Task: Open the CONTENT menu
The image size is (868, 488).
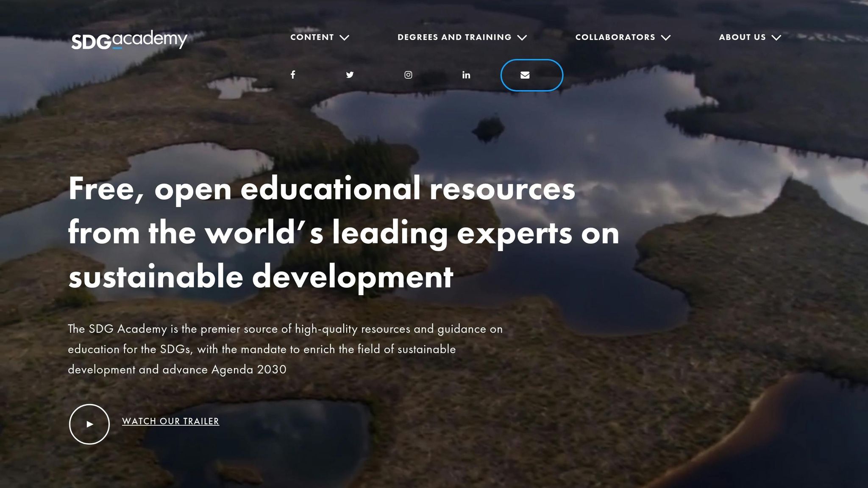Action: point(312,37)
